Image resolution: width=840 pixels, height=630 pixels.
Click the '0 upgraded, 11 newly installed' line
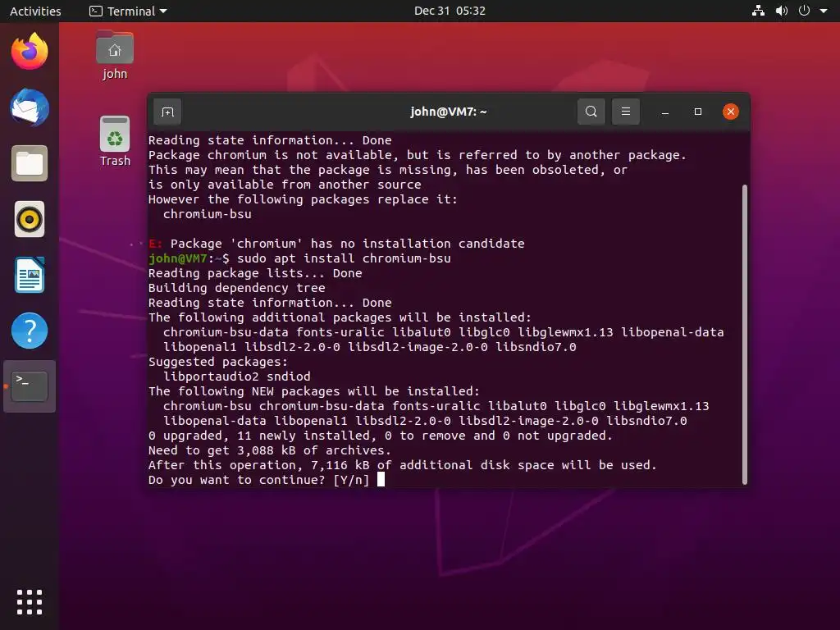[381, 436]
